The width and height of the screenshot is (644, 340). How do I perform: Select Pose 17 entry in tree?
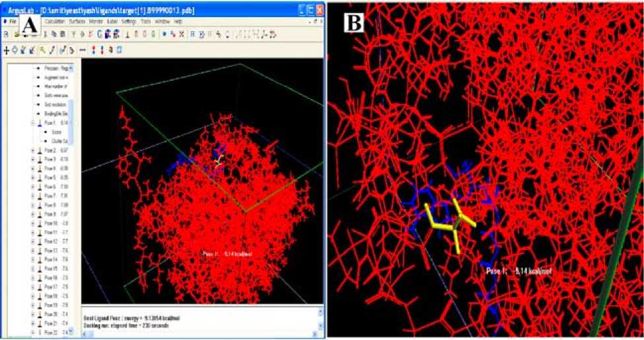pyautogui.click(x=56, y=287)
